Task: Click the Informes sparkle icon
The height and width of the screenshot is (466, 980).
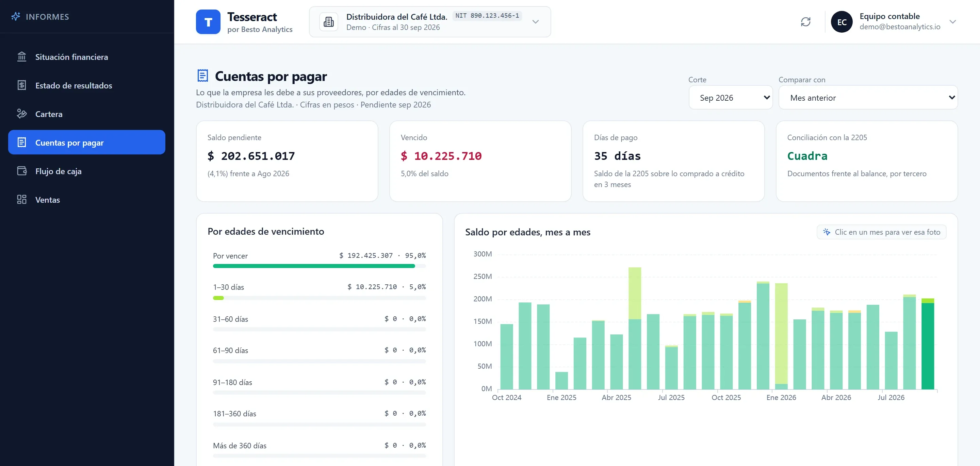Action: (x=16, y=16)
